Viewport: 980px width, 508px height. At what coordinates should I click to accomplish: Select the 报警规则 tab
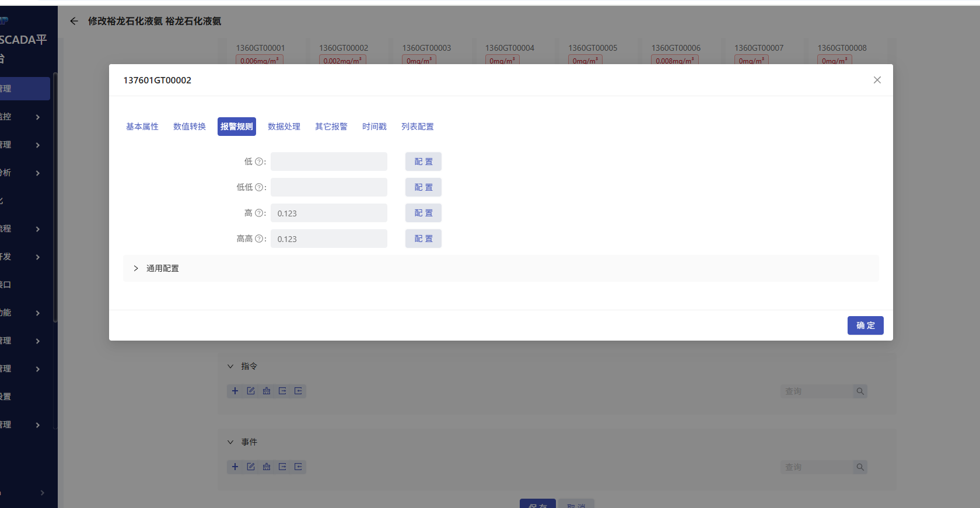[x=237, y=127]
